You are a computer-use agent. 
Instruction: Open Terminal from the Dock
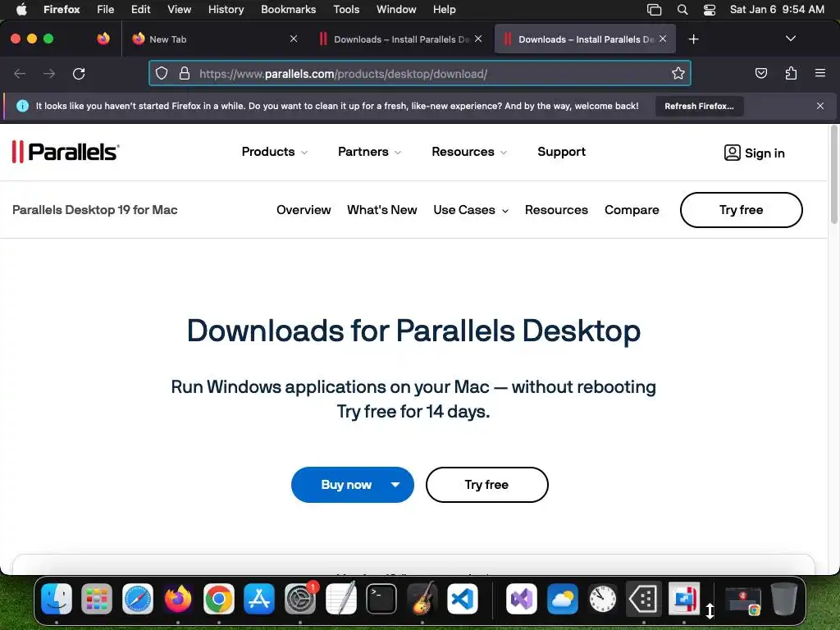[381, 599]
